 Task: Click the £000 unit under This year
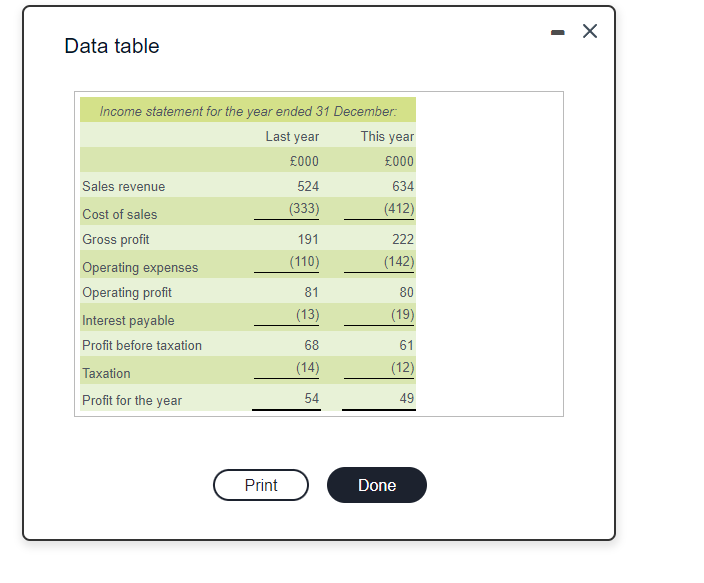click(399, 161)
